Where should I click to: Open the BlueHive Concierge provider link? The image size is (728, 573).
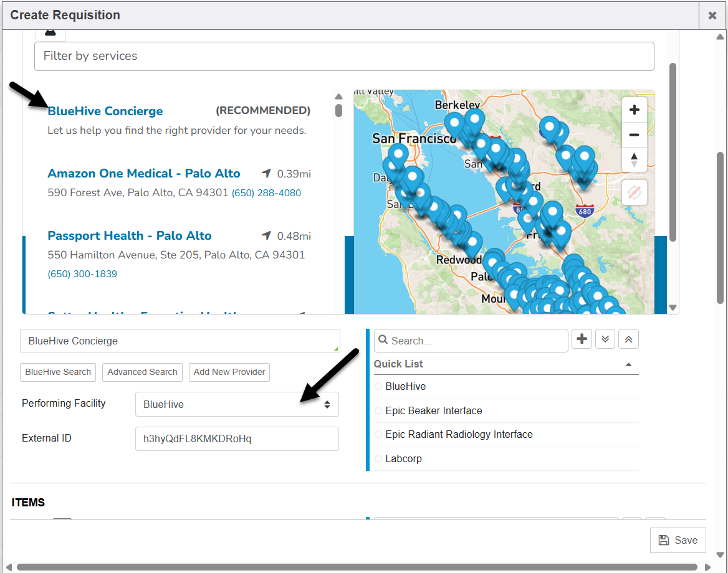105,111
